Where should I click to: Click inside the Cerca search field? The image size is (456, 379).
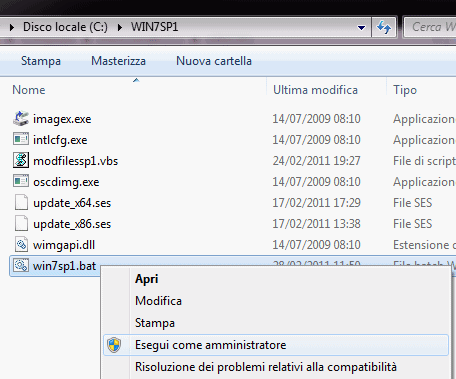(x=430, y=27)
